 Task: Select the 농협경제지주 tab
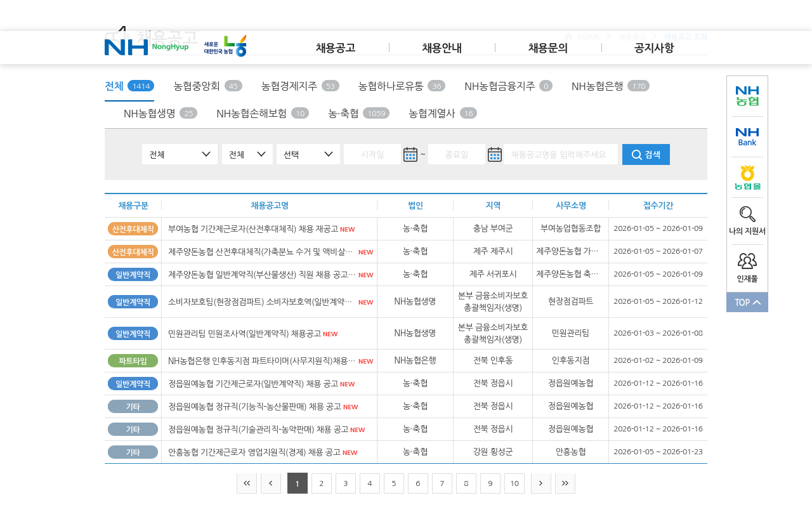click(300, 86)
